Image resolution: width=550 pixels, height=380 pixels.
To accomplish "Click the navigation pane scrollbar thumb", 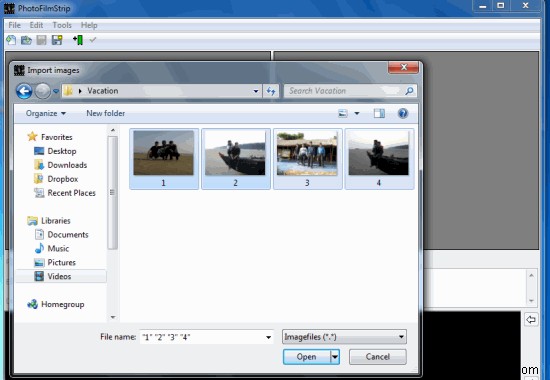I will (112, 192).
